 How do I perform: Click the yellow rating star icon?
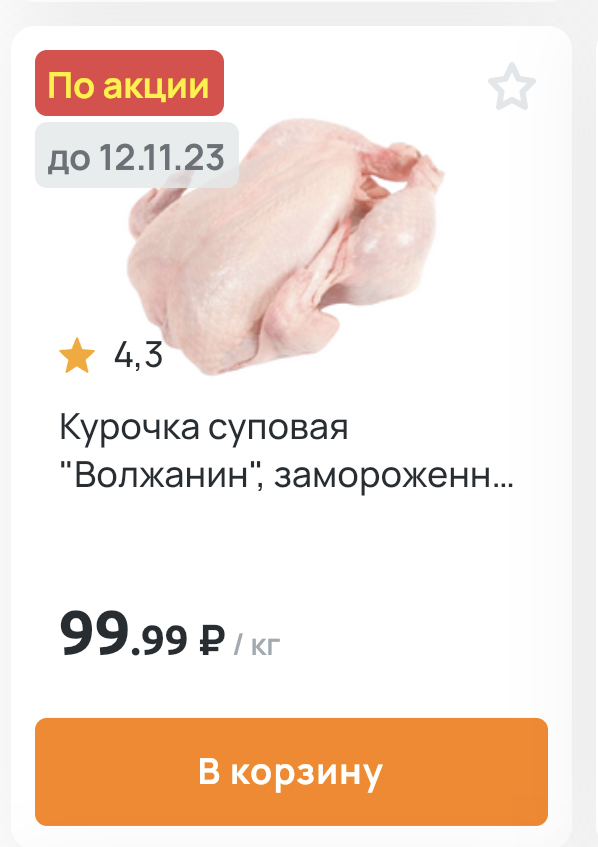click(77, 355)
